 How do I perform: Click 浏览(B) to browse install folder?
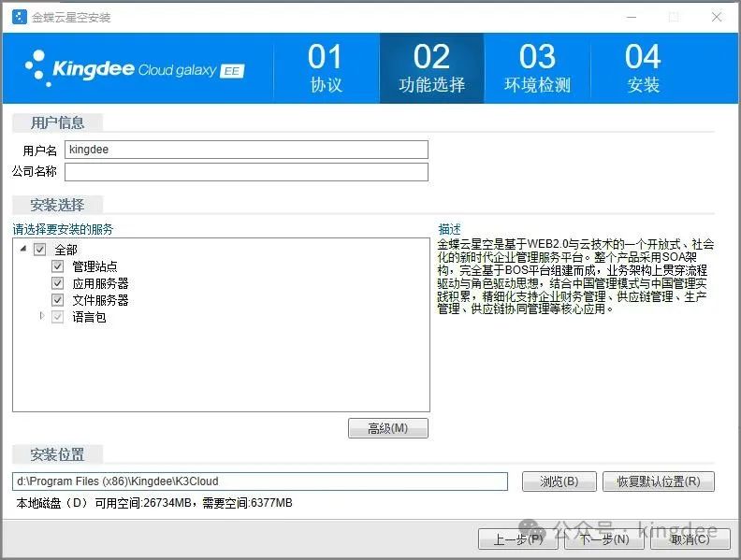(x=558, y=481)
